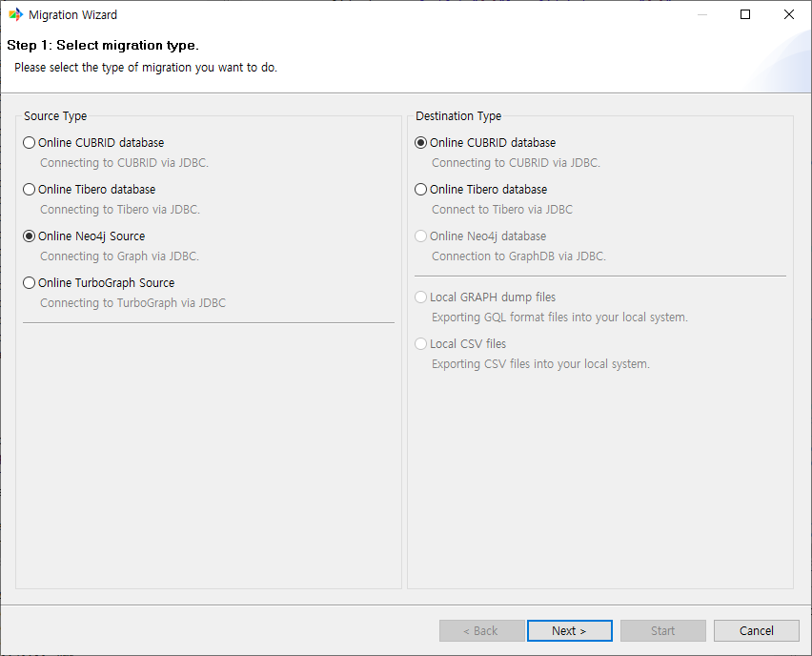This screenshot has width=812, height=656.
Task: Select the Local CSV files destination
Action: coord(421,344)
